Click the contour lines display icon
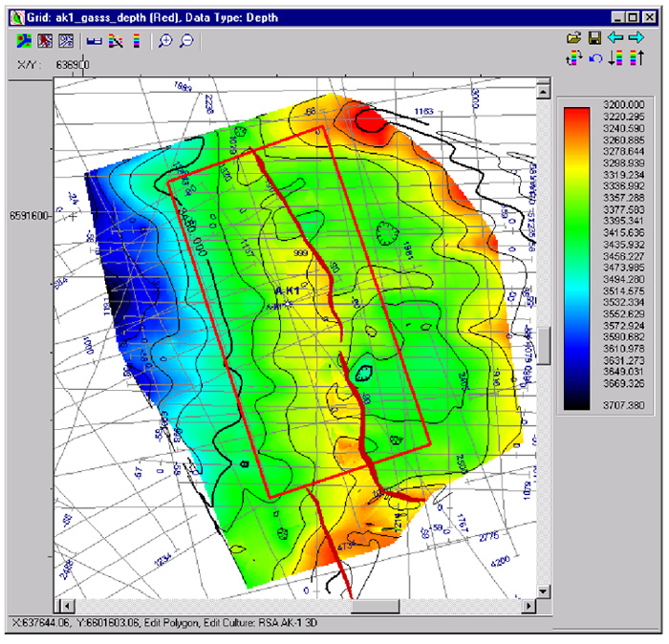The height and width of the screenshot is (644, 669). pos(66,41)
